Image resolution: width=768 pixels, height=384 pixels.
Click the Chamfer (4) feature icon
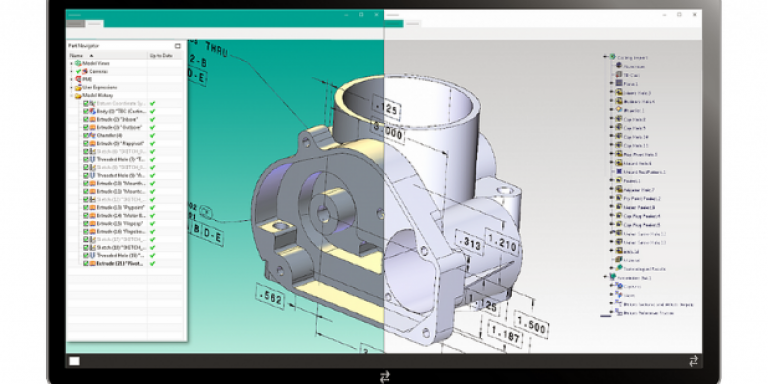coord(93,135)
